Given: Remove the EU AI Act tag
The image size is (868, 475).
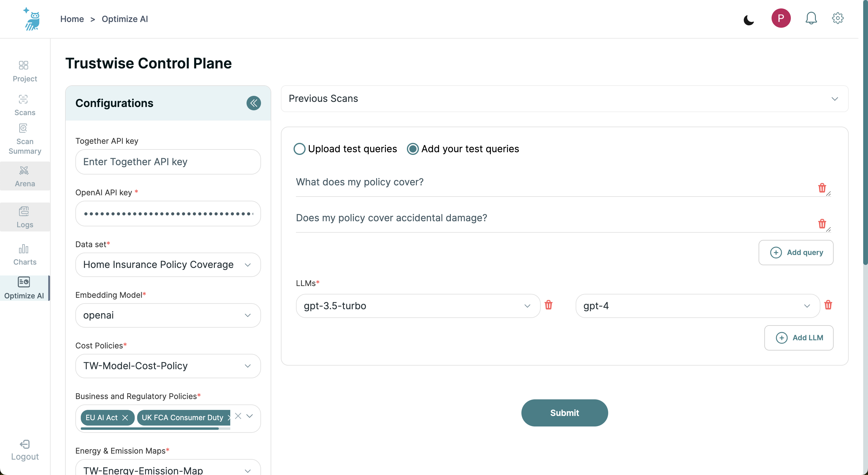Looking at the screenshot, I should pos(125,417).
